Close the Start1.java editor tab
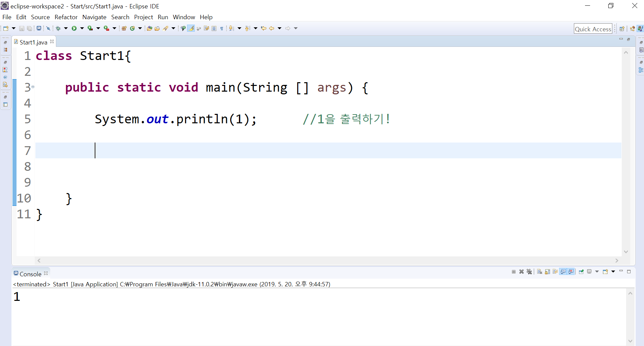 (52, 41)
